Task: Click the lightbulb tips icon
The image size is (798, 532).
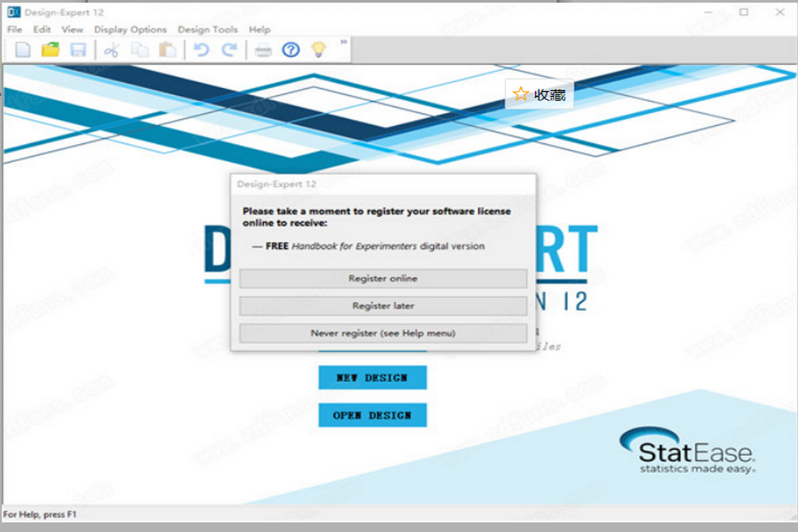Action: [x=319, y=49]
